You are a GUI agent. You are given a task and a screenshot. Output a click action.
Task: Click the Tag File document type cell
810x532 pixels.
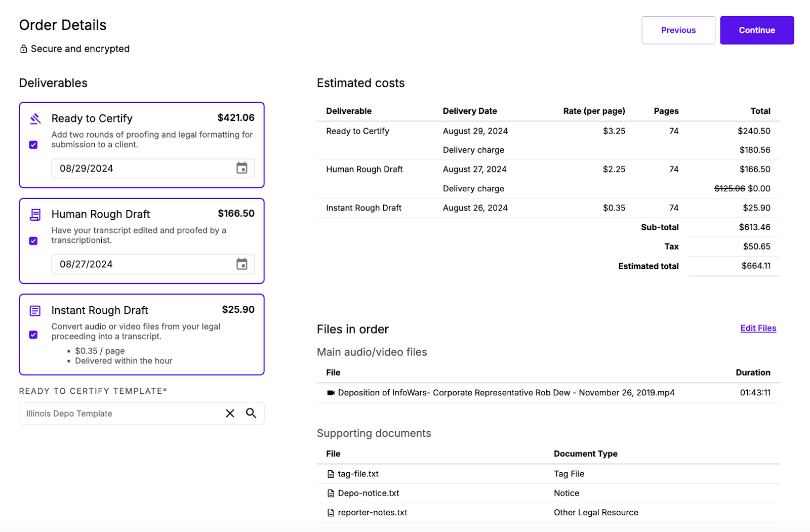(x=569, y=474)
